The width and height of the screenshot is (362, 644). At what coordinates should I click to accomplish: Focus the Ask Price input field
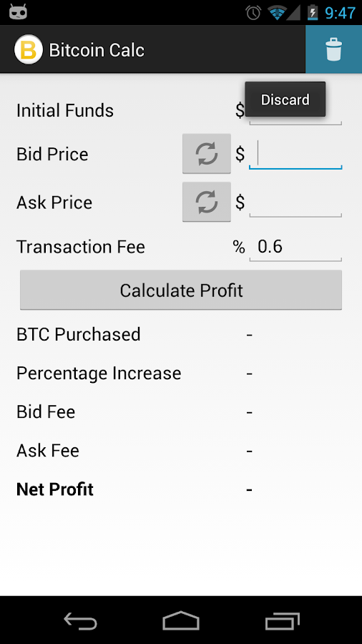point(295,203)
